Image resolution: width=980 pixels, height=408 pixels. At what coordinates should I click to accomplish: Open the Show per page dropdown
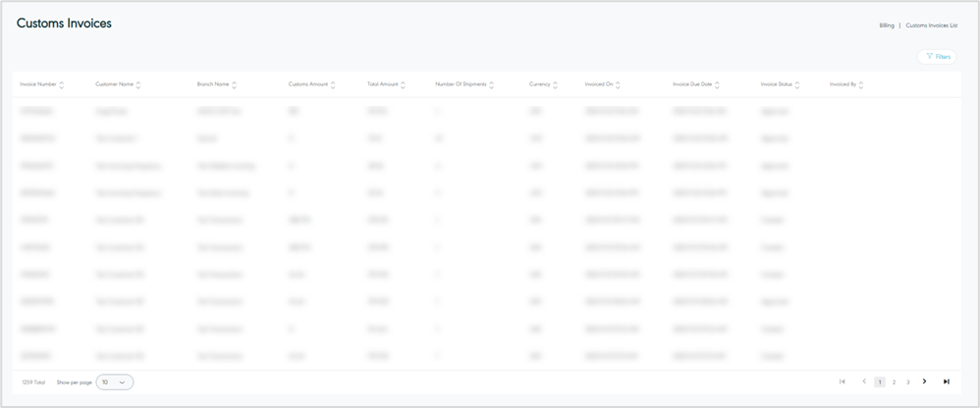click(x=115, y=382)
